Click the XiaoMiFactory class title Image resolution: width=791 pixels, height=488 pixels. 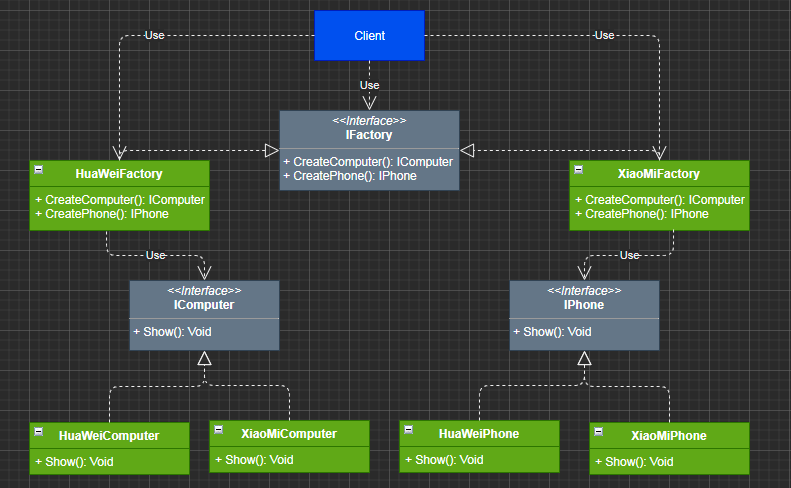(659, 174)
